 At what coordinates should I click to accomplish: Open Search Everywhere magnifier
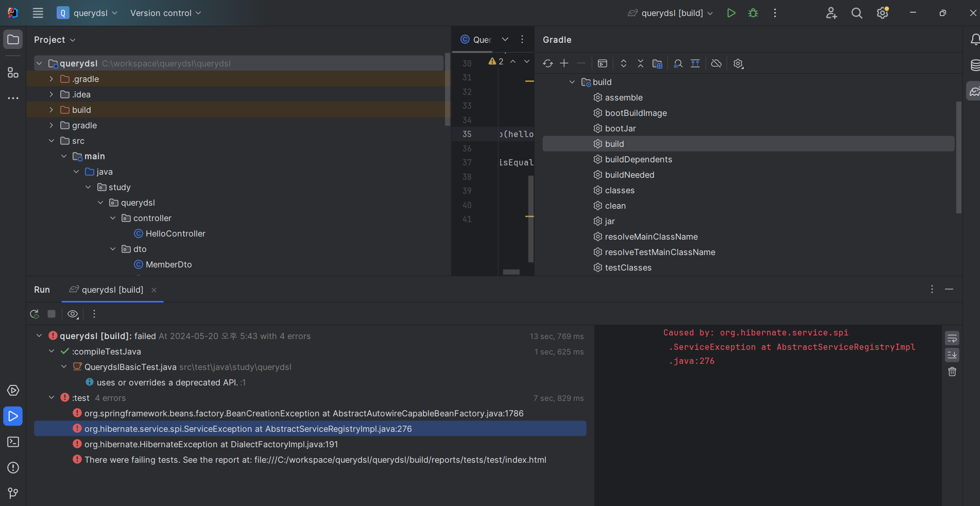point(857,13)
